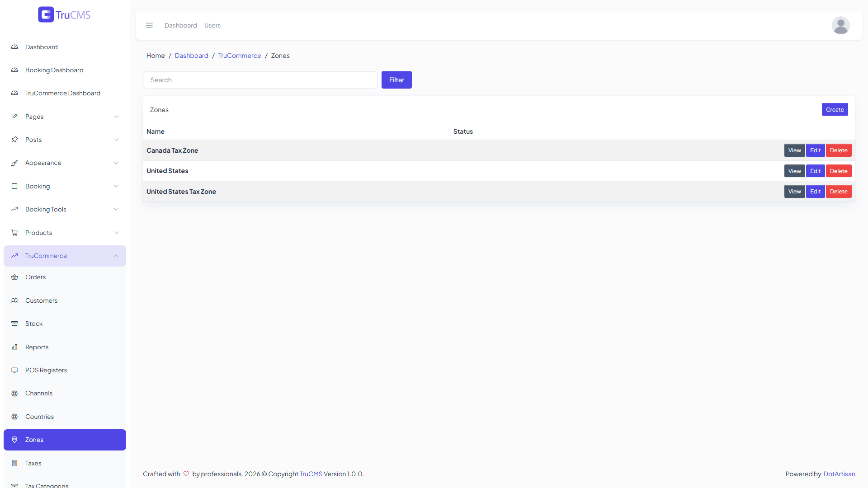Click the Dashboard speedometer icon in sidebar
The width and height of the screenshot is (868, 488).
point(14,47)
